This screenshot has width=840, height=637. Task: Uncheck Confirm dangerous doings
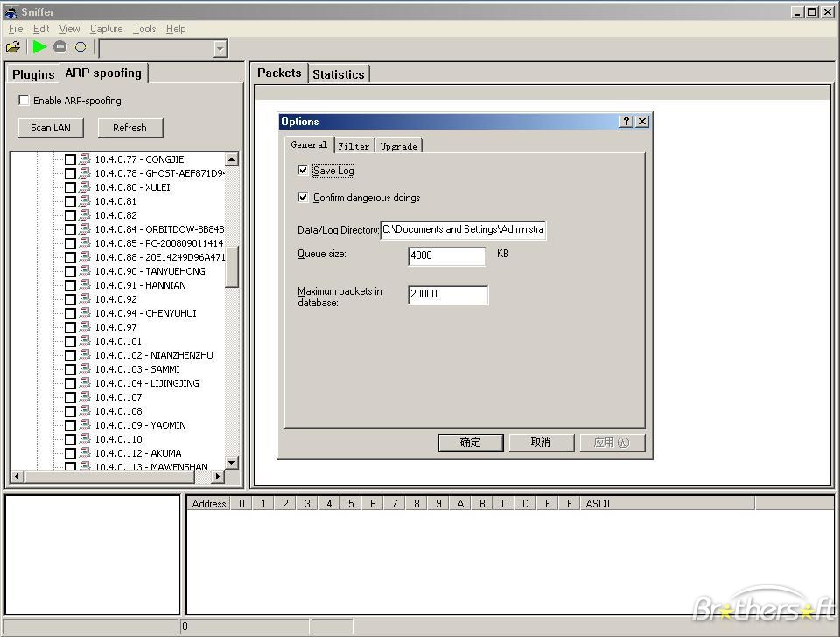pos(303,197)
